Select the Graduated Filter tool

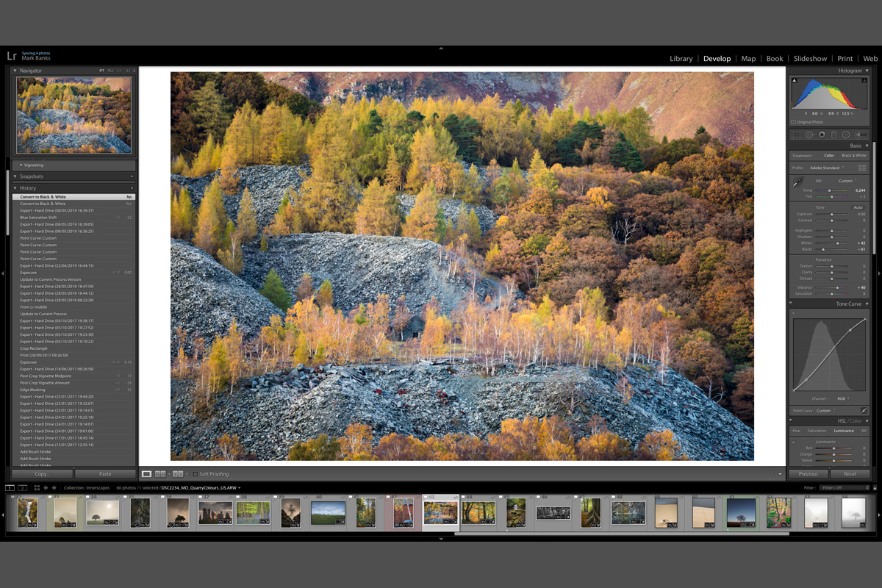834,135
